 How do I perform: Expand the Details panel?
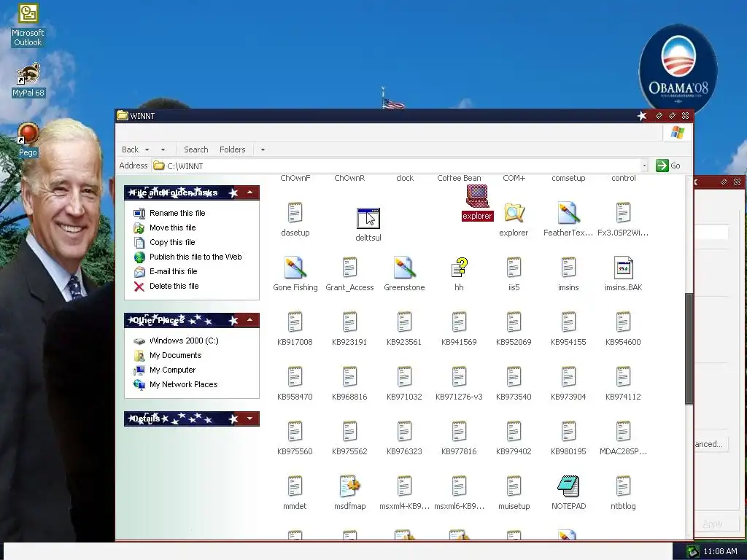coord(249,419)
